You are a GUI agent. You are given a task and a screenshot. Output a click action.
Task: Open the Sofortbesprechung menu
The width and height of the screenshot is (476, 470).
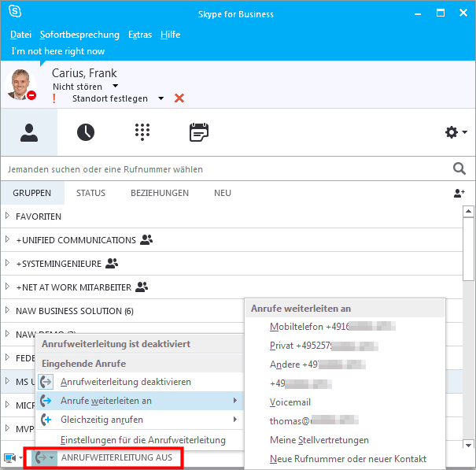click(x=79, y=35)
